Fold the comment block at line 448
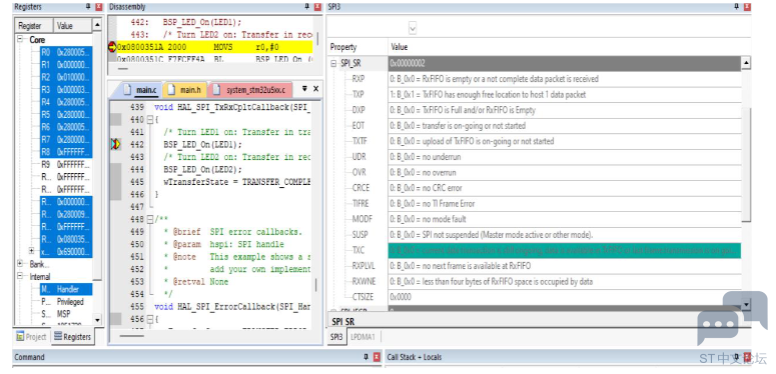Viewport: 776px width, 374px height. 149,219
